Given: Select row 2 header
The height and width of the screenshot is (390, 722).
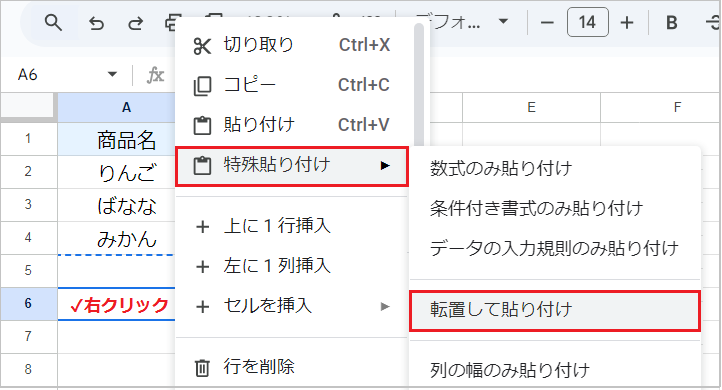Looking at the screenshot, I should pos(29,172).
